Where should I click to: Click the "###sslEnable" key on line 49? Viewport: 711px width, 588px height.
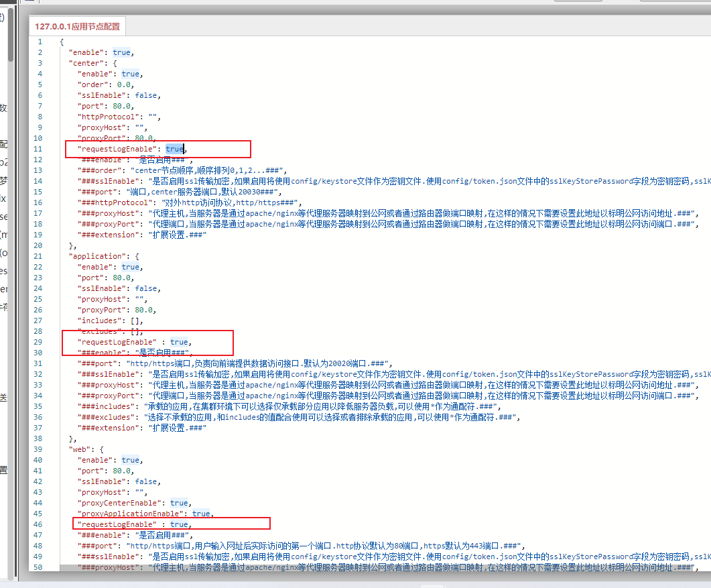point(109,556)
